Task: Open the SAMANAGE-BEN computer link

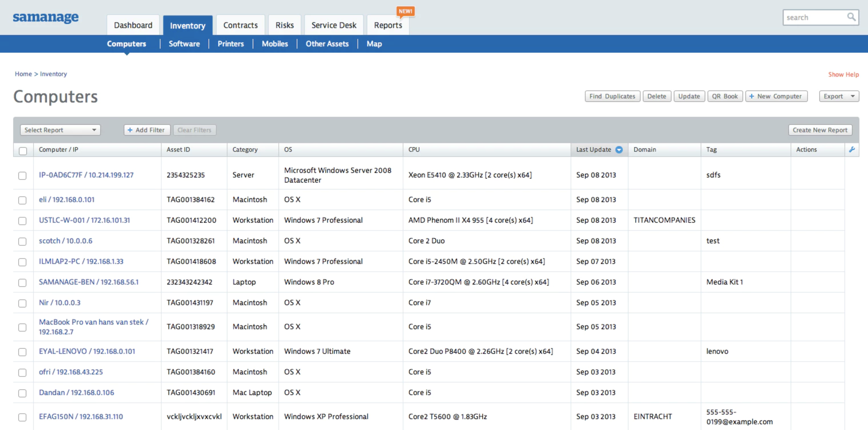Action: pyautogui.click(x=89, y=282)
